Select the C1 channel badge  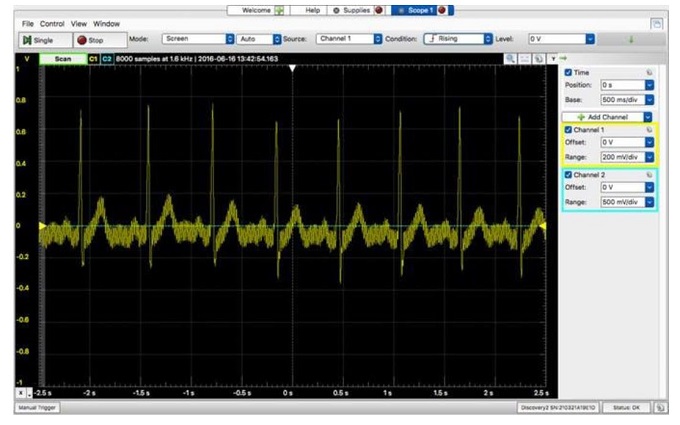[x=93, y=59]
